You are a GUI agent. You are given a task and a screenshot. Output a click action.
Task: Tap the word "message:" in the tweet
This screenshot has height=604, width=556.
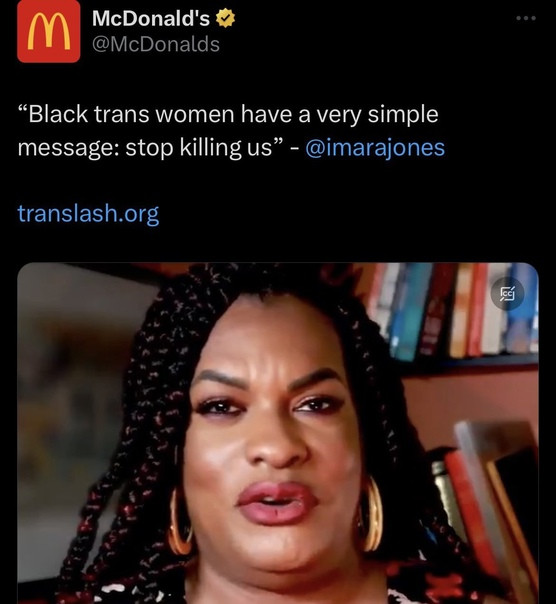(x=68, y=148)
